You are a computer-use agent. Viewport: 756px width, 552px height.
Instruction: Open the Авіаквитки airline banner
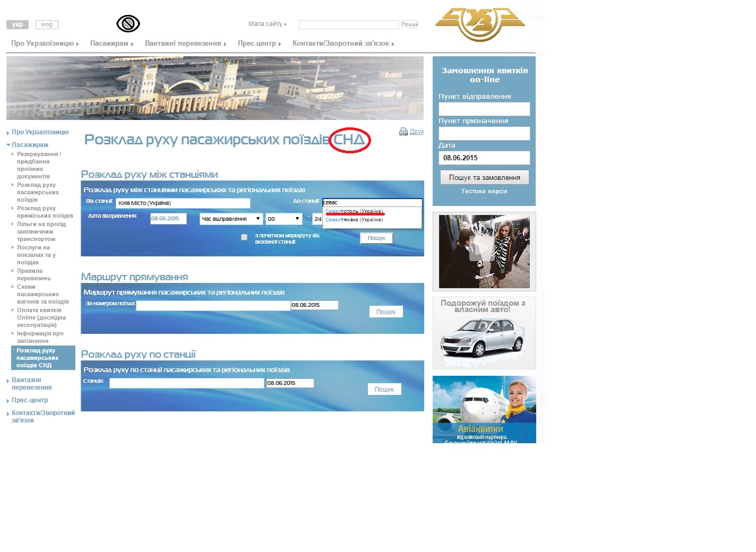(x=484, y=409)
